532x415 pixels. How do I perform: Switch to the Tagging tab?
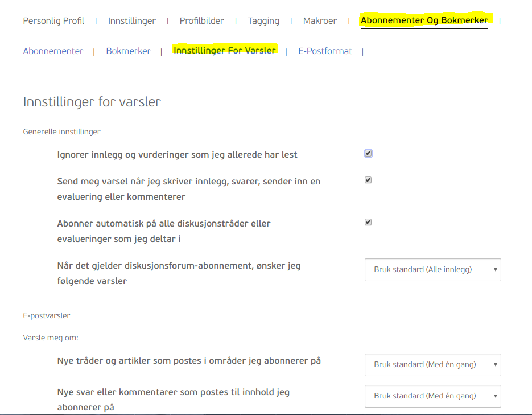click(263, 21)
